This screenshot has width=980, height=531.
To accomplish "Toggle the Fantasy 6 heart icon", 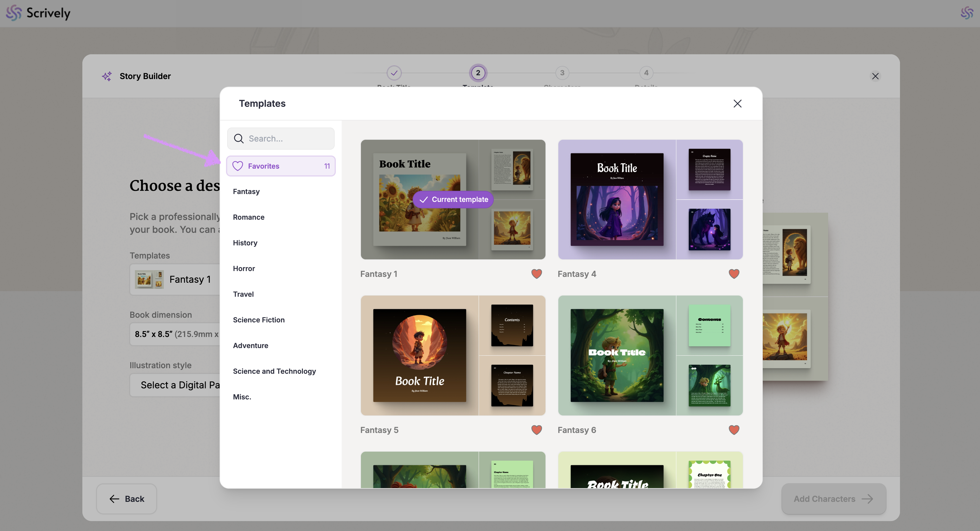I will click(x=734, y=429).
